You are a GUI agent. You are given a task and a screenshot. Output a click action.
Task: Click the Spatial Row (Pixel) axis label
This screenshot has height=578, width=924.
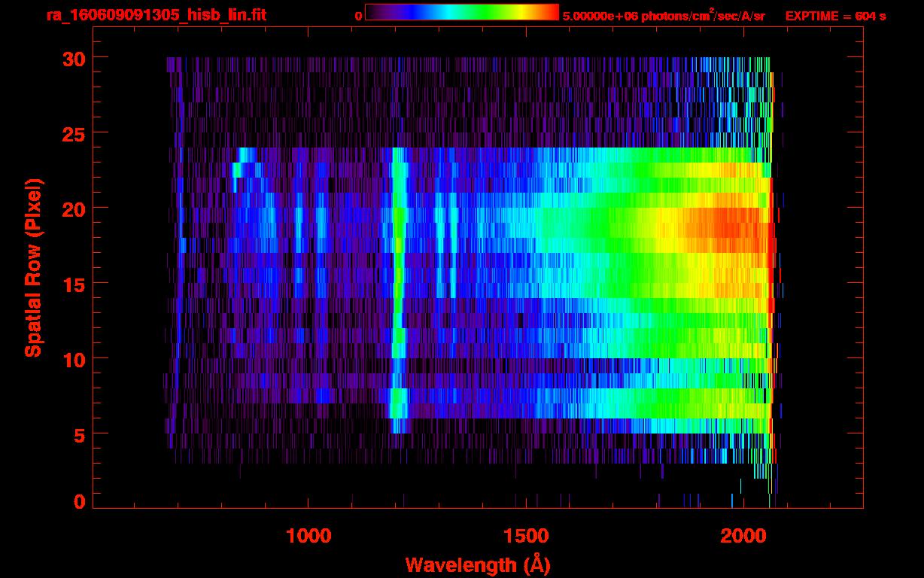point(32,268)
